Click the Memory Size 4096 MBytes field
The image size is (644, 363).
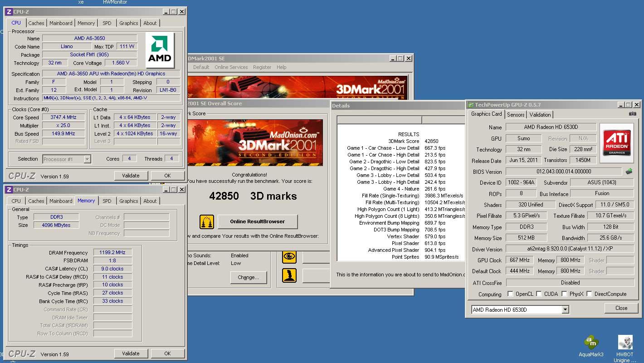(x=57, y=225)
